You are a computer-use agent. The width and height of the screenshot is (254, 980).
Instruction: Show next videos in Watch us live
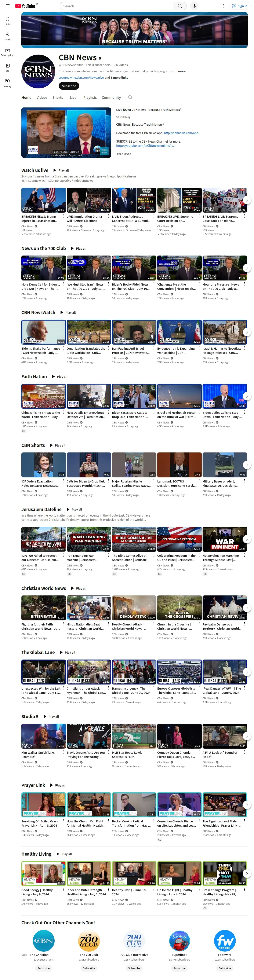click(247, 200)
